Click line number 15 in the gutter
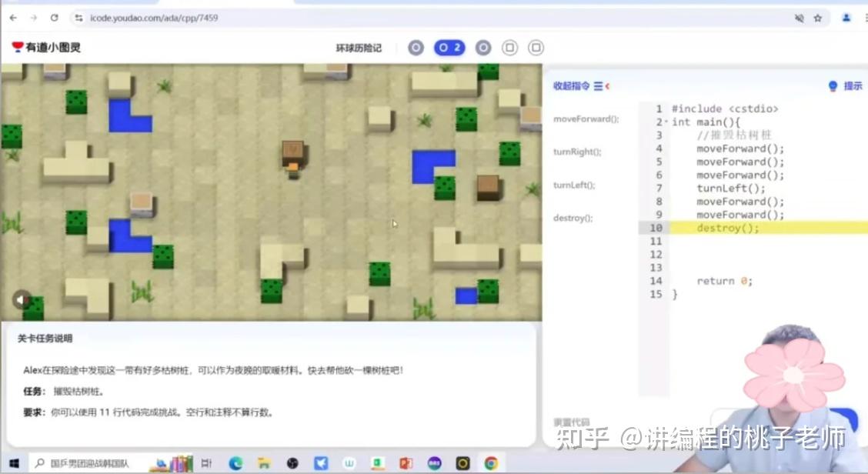 [x=656, y=294]
